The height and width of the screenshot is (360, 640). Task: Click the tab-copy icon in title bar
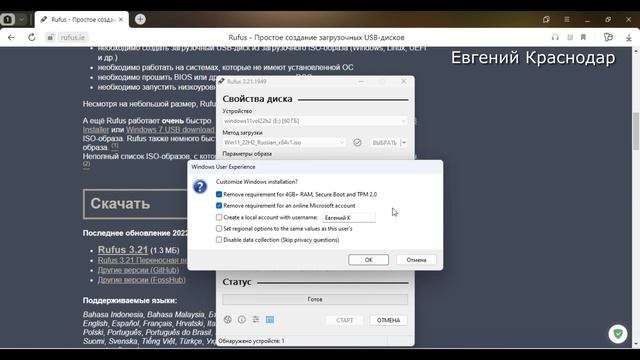click(546, 19)
